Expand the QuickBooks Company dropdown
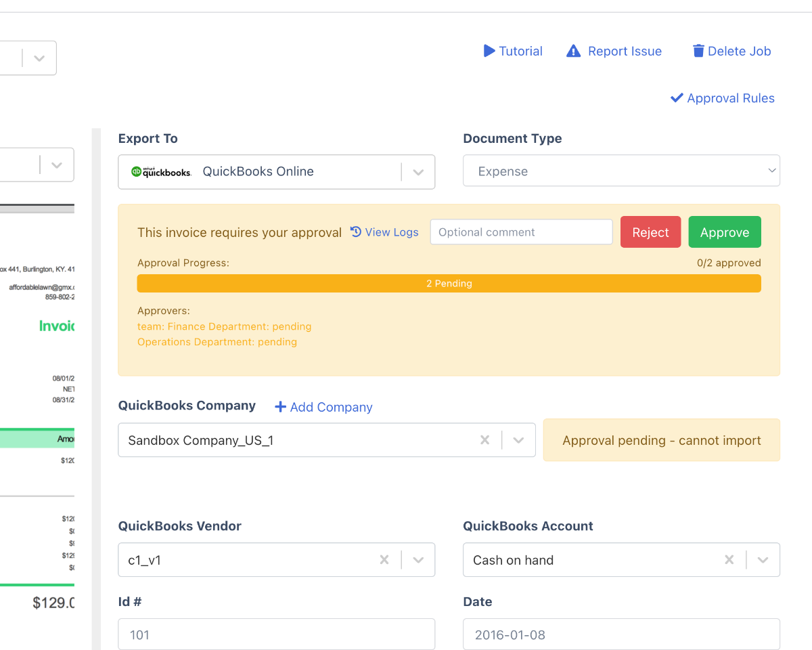 518,439
